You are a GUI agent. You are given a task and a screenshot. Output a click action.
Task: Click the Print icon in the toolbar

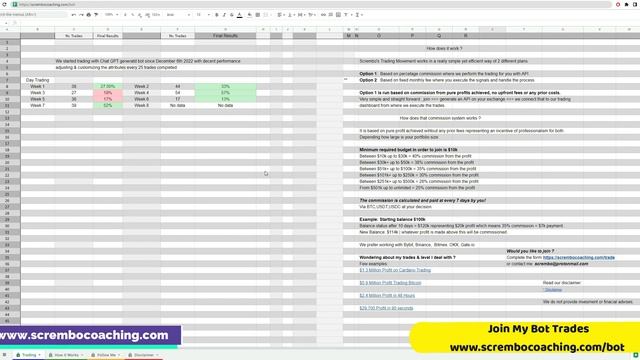89,15
